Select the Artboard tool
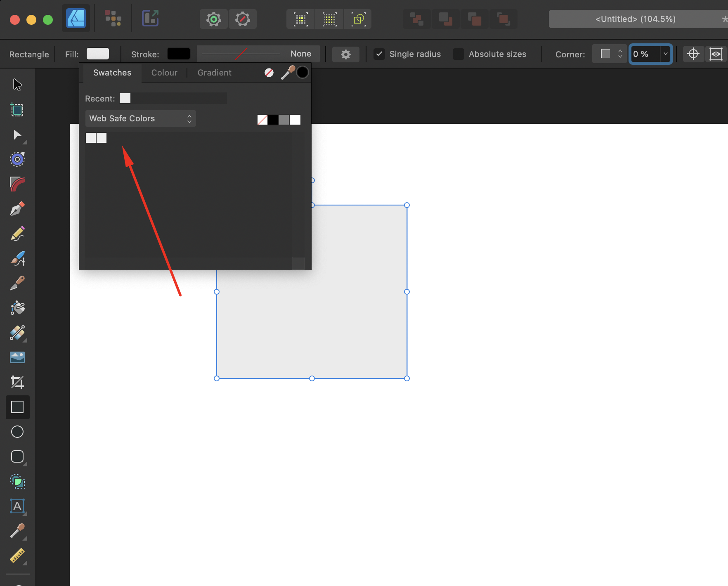The image size is (728, 586). click(17, 110)
